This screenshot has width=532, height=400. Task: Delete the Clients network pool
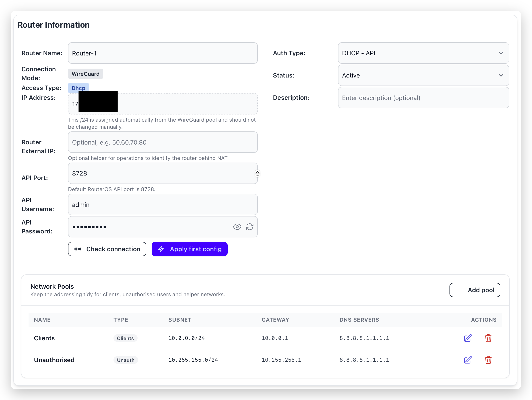click(x=488, y=338)
